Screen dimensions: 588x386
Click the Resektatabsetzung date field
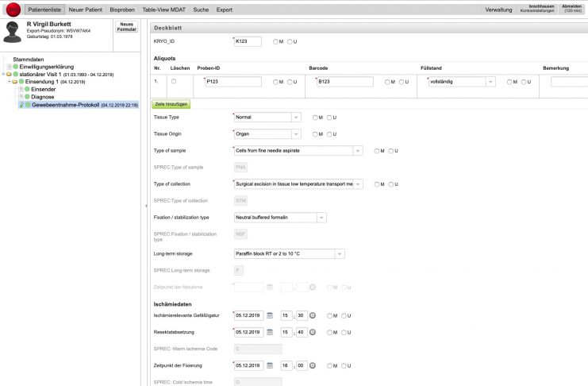[x=248, y=332]
